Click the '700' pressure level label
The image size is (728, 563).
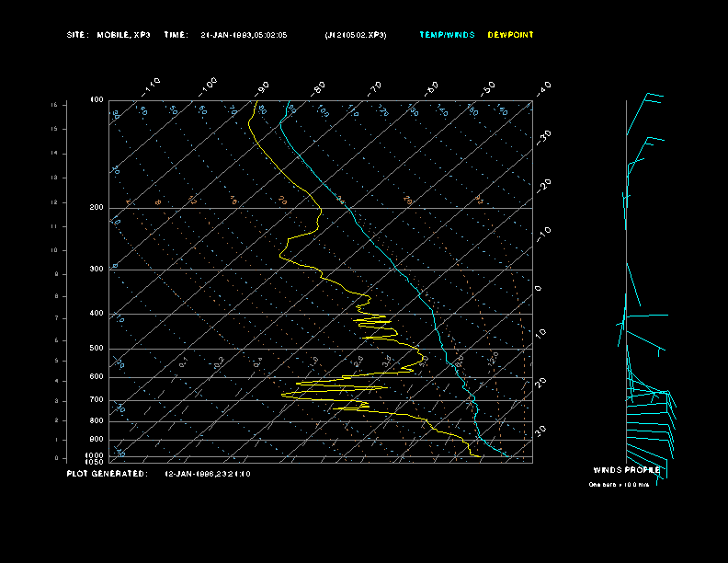point(97,400)
